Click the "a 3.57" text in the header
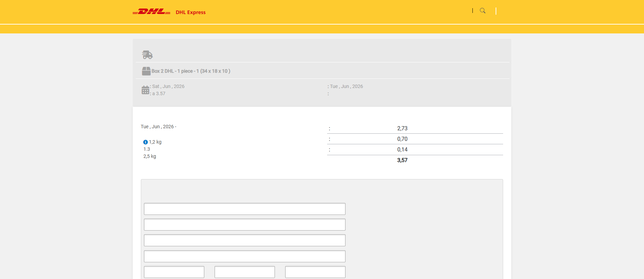 coord(159,93)
